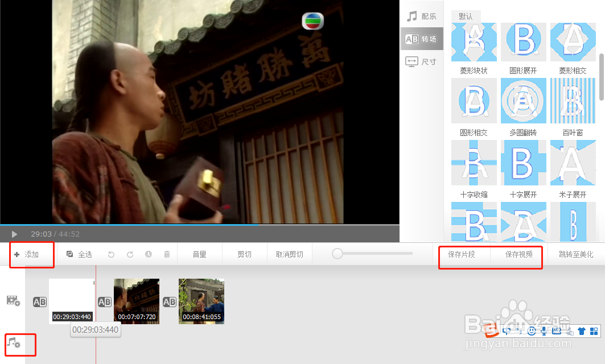This screenshot has height=364, width=605.
Task: Open the 配乐 music tab
Action: pyautogui.click(x=421, y=16)
